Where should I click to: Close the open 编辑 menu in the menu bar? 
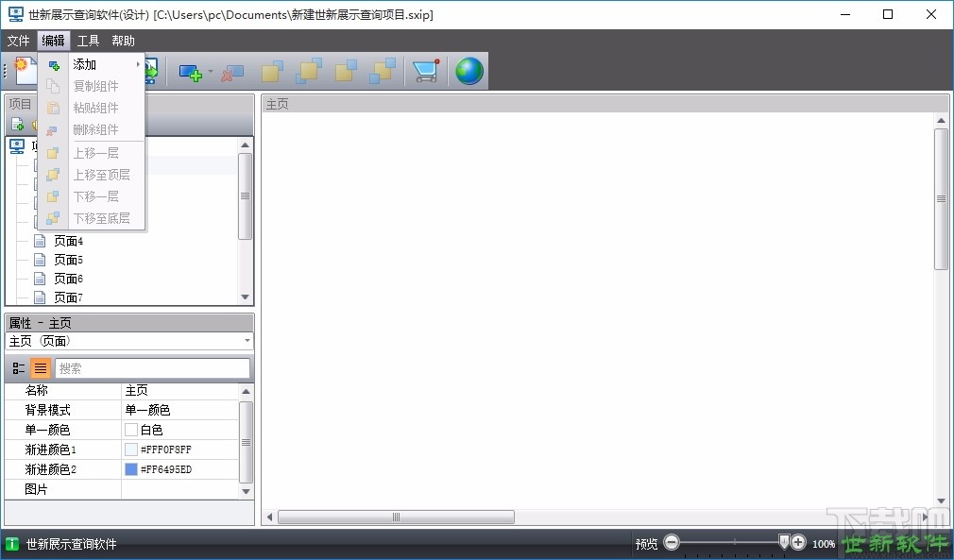(x=54, y=41)
